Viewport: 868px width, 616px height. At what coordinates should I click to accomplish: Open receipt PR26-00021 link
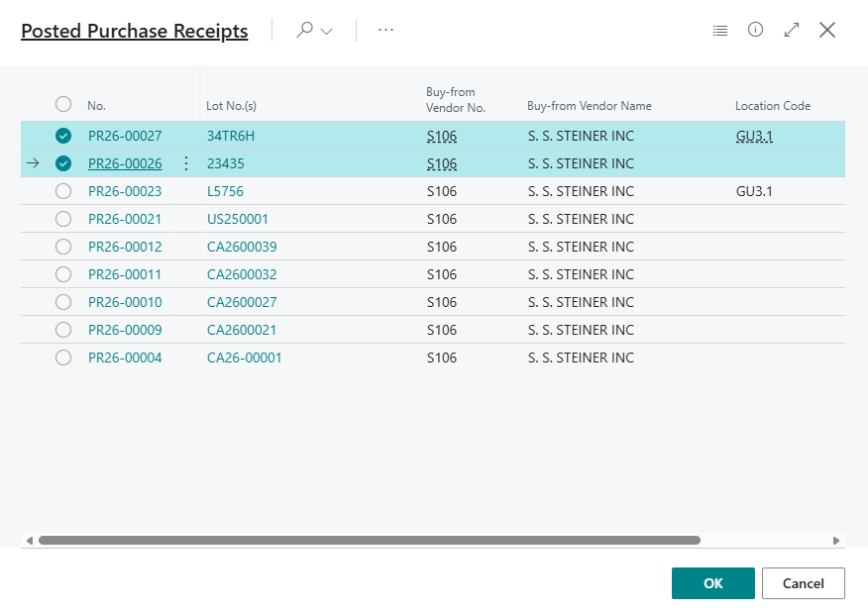click(125, 219)
